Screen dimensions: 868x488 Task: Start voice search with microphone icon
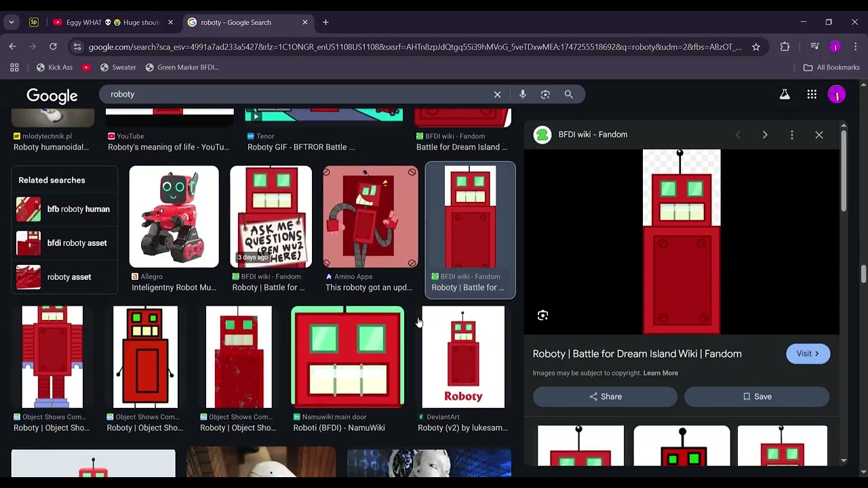[523, 94]
